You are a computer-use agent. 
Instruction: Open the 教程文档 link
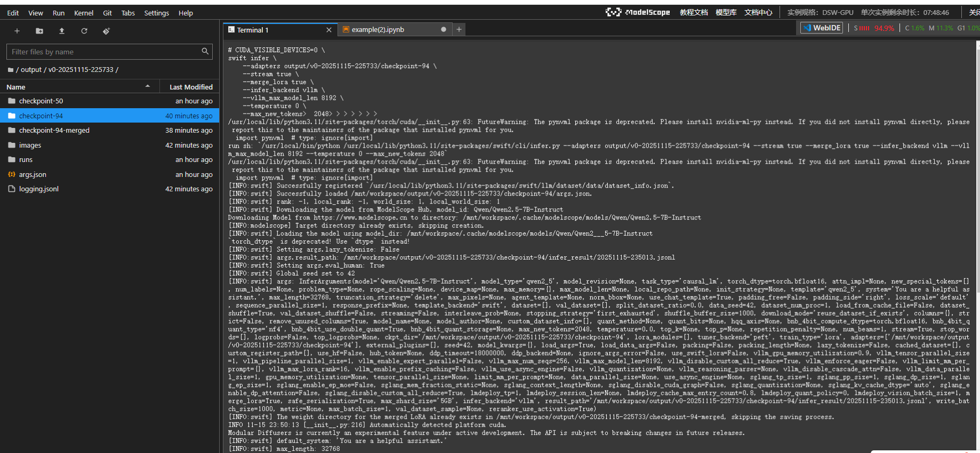tap(694, 12)
